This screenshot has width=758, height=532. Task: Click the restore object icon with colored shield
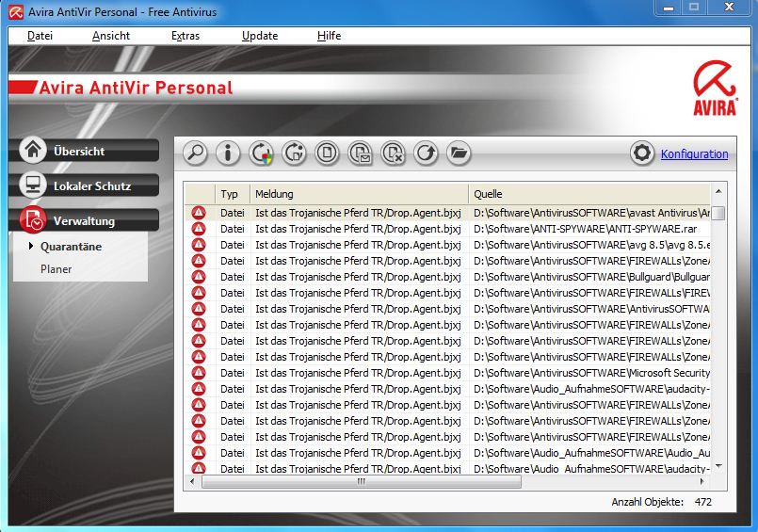click(261, 153)
